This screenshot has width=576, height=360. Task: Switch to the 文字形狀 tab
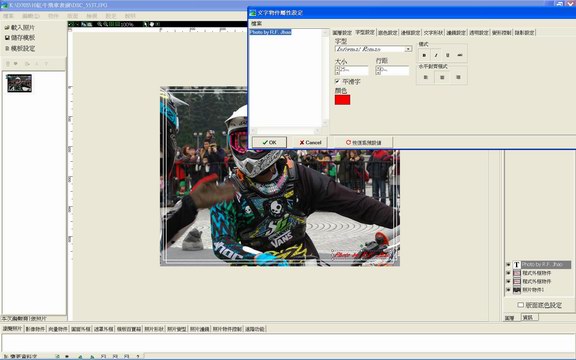[433, 33]
